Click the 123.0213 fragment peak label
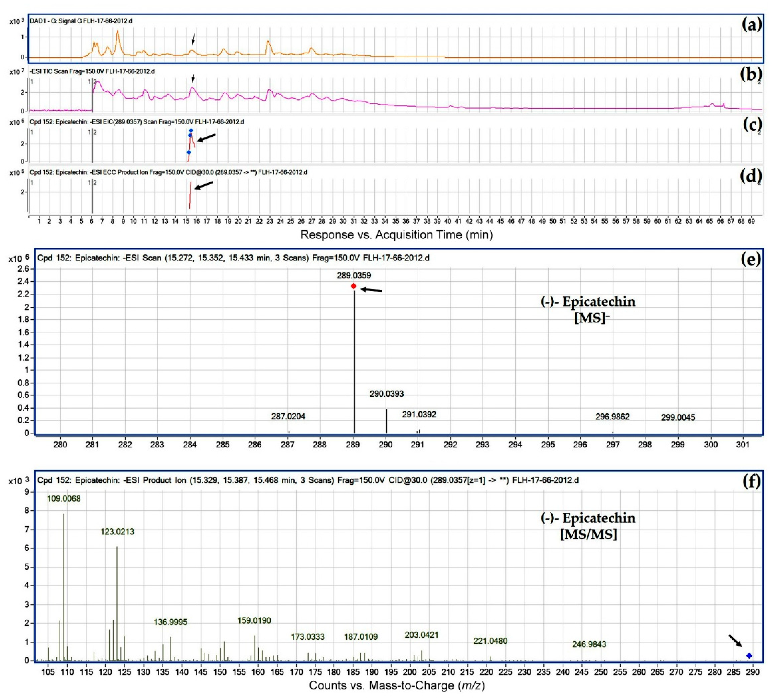 tap(118, 532)
